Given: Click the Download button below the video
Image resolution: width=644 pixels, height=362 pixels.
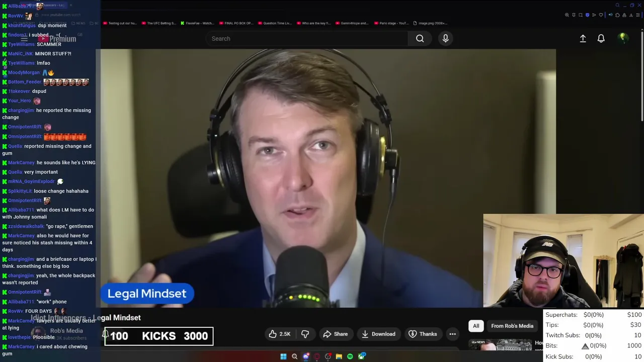Looking at the screenshot, I should click(378, 334).
